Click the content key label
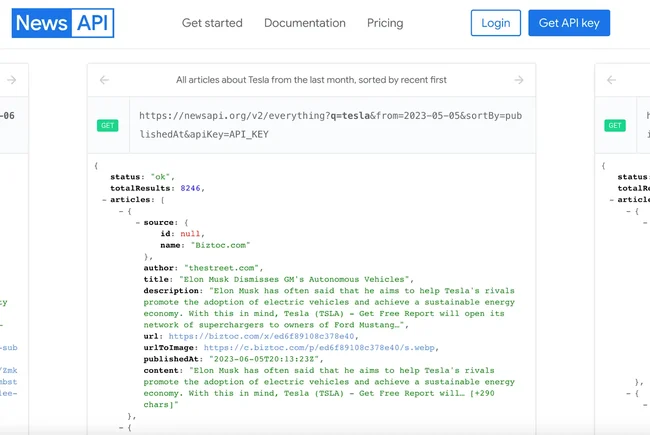The image size is (650, 435). (161, 370)
